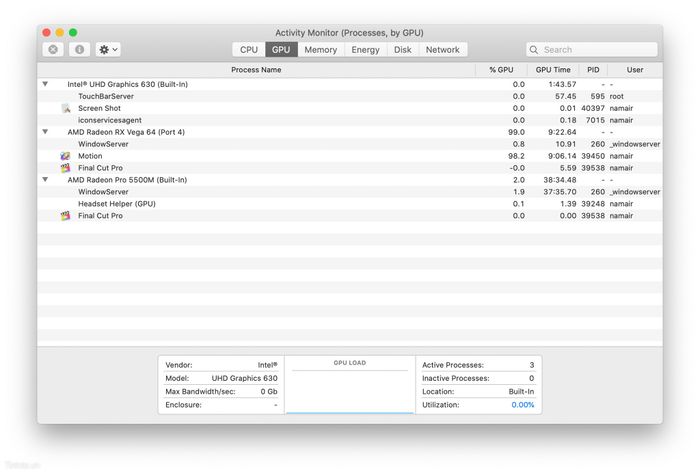Click the Quit Process (X) toolbar button

tap(53, 50)
